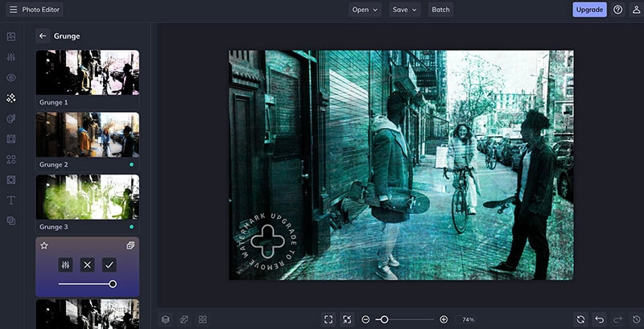
Task: Click the zoom out minus button
Action: coord(365,319)
